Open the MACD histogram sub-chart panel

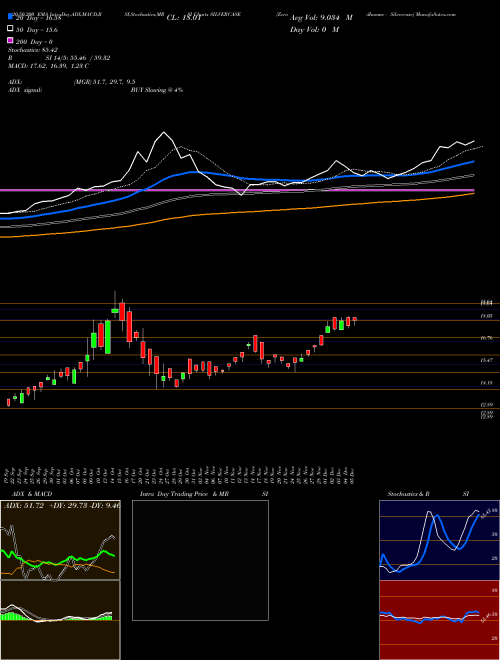click(x=60, y=620)
